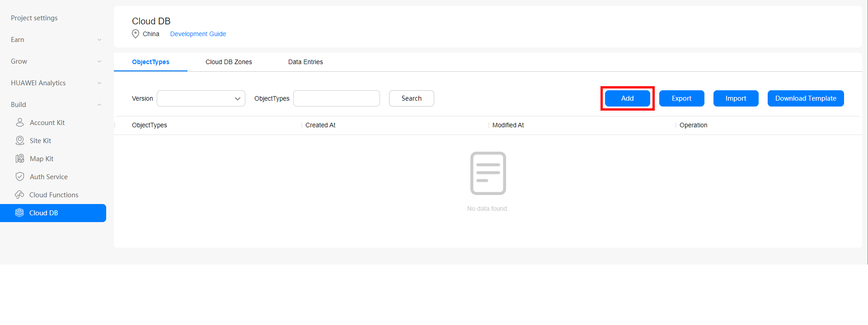Click the Account Kit person icon
The height and width of the screenshot is (325, 868).
pyautogui.click(x=20, y=122)
